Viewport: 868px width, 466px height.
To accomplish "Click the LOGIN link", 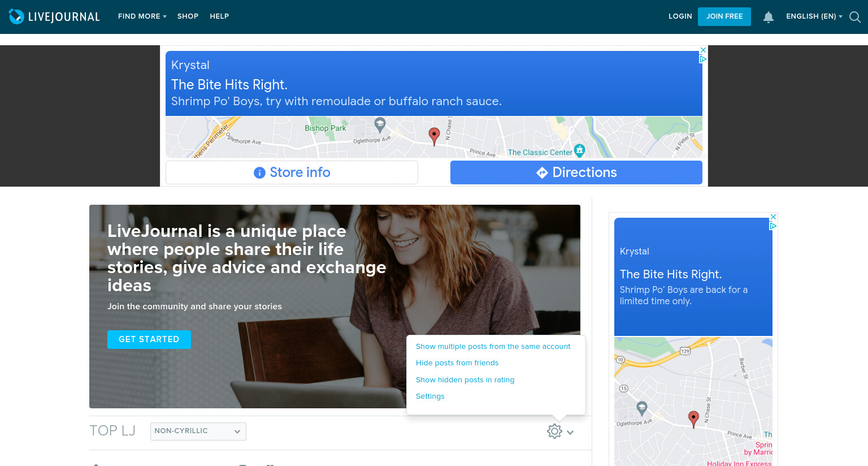I will pyautogui.click(x=680, y=16).
